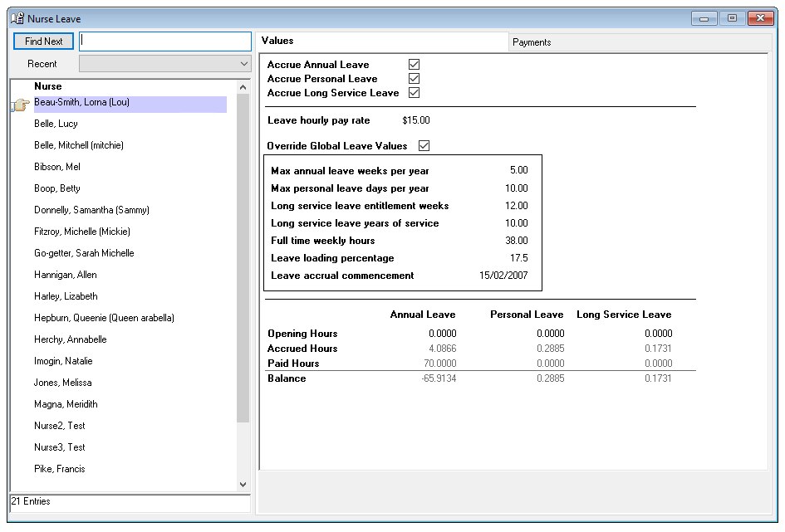Click the Long Service Leave balance 0.1731
This screenshot has width=785, height=532.
pyautogui.click(x=658, y=378)
